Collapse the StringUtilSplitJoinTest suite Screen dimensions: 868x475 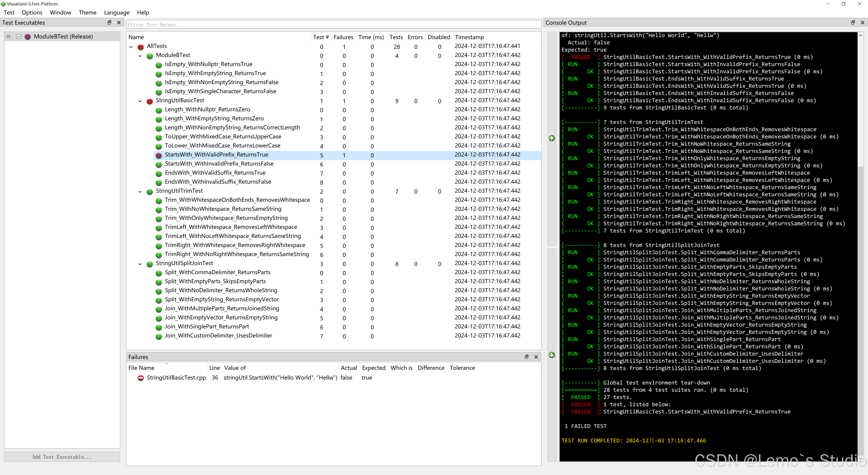[140, 264]
